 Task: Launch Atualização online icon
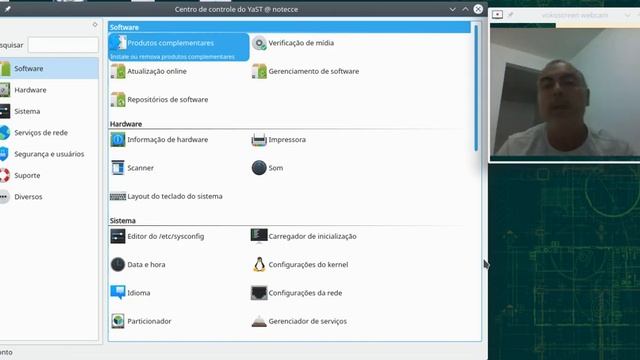tap(118, 71)
